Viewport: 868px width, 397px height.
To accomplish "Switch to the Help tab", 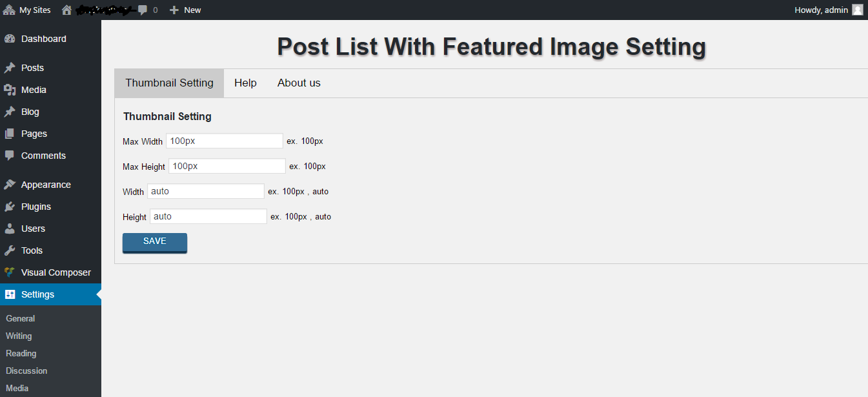I will (x=245, y=83).
